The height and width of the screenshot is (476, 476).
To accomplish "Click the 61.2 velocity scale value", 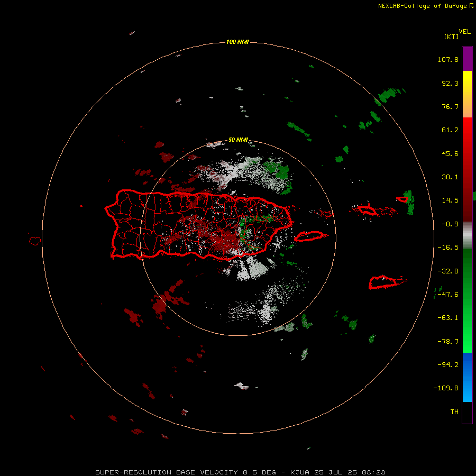I will [x=450, y=130].
